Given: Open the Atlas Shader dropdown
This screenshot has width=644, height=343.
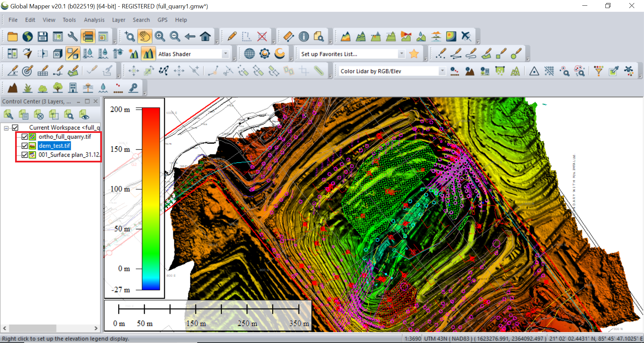Looking at the screenshot, I should (225, 54).
